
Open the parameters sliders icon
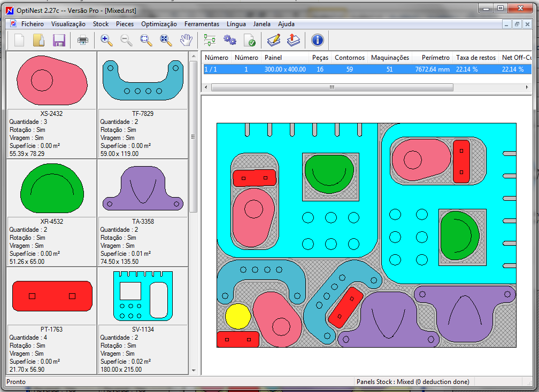(210, 40)
